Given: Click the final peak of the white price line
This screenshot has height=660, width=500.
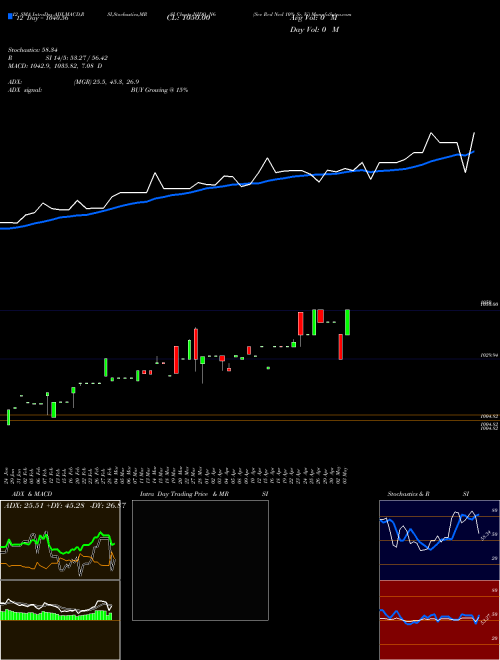Looking at the screenshot, I should [474, 133].
